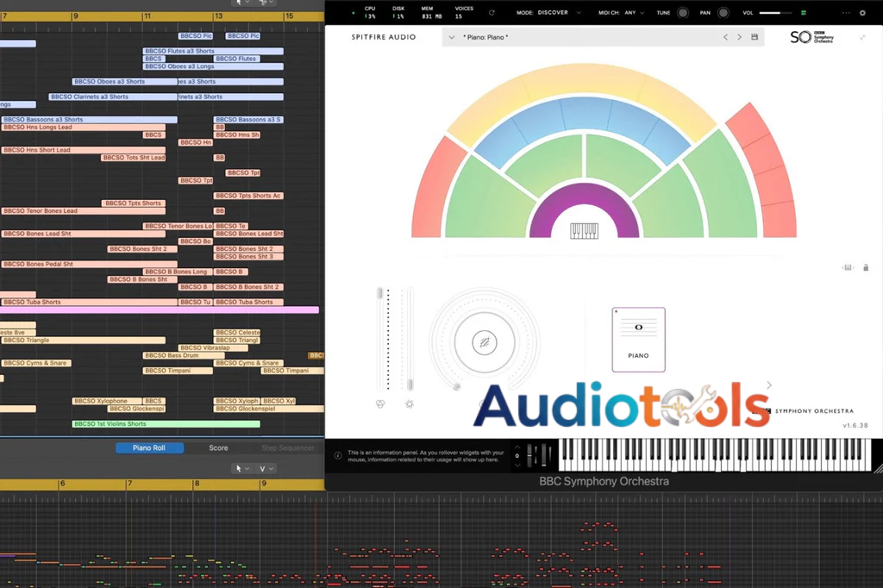Click the left vertical expression slider handle
Screen dimensions: 883x588
[x=380, y=293]
